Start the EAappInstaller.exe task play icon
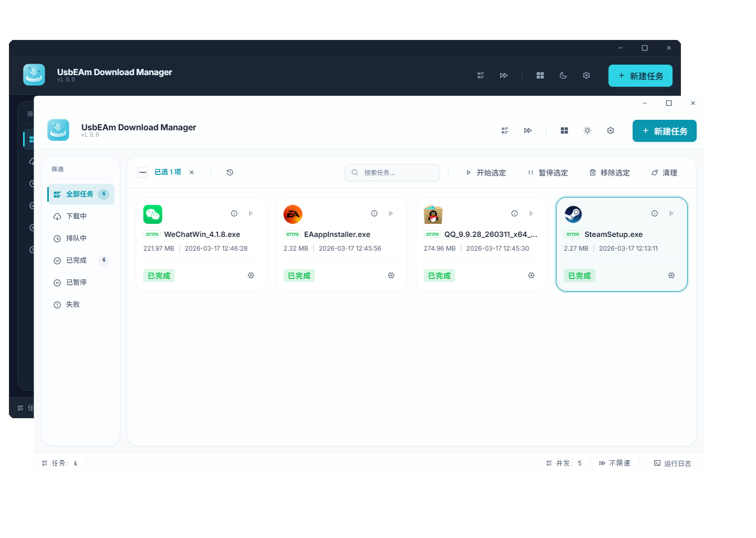Image resolution: width=756 pixels, height=538 pixels. coord(391,213)
